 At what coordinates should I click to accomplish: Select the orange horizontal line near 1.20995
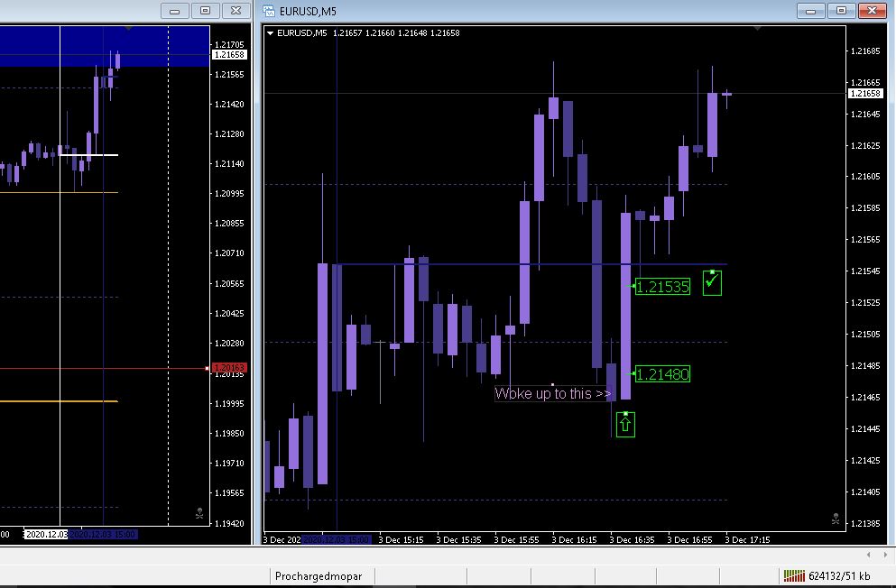coord(59,192)
